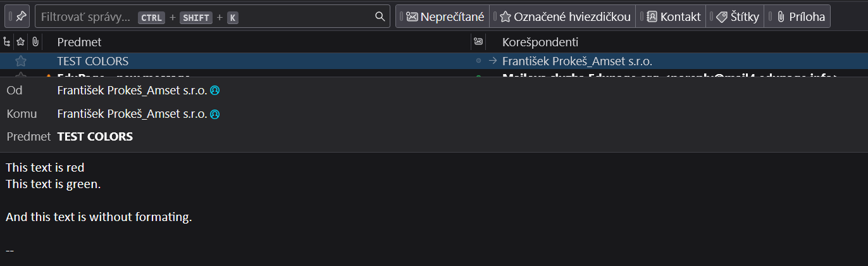868x266 pixels.
Task: Click contact icon next to Komu recipient
Action: (x=215, y=115)
